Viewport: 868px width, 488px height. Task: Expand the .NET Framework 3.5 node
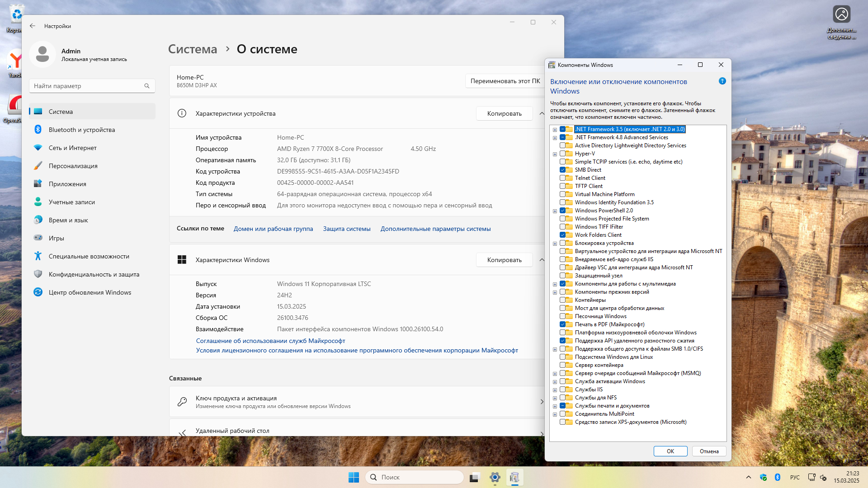click(555, 130)
